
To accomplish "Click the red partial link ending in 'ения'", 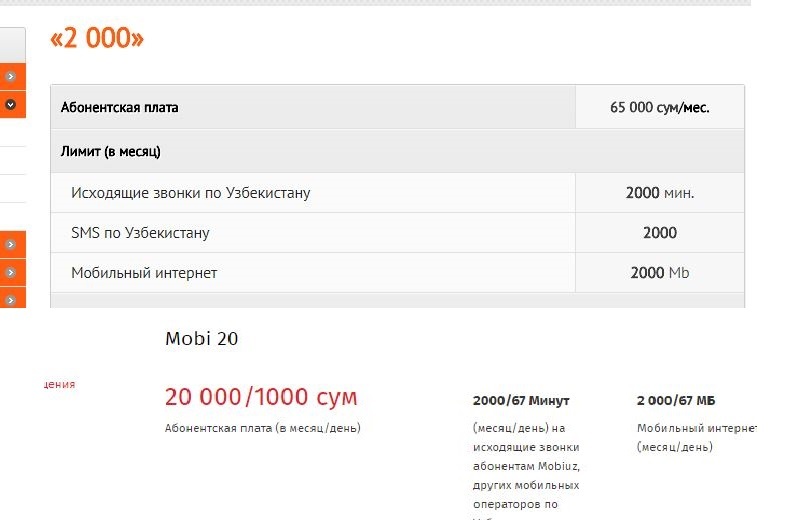I will 59,384.
